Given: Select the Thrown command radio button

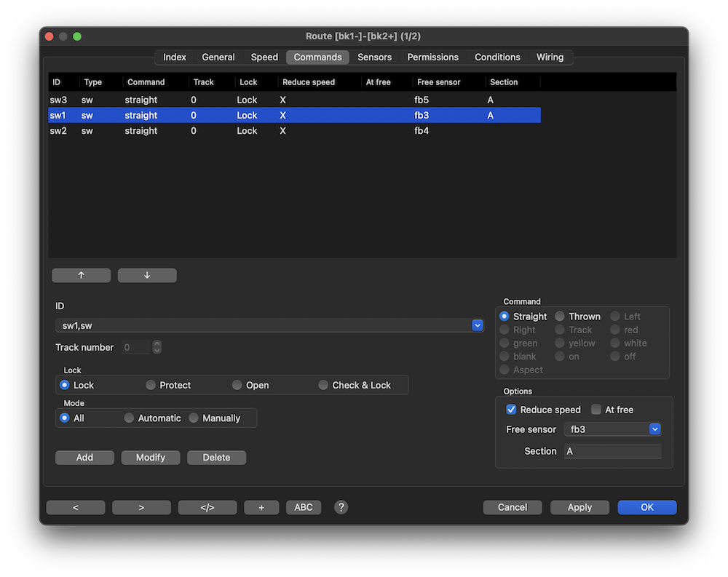Looking at the screenshot, I should pyautogui.click(x=560, y=317).
